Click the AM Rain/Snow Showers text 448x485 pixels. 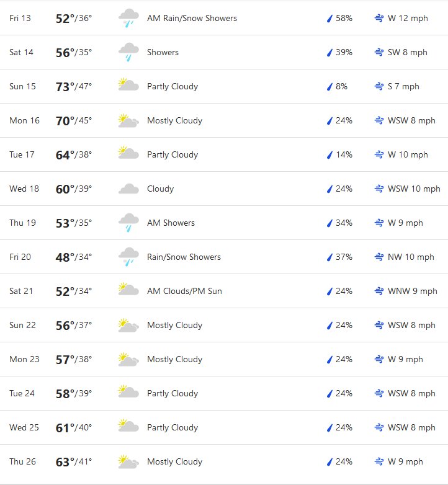(192, 18)
